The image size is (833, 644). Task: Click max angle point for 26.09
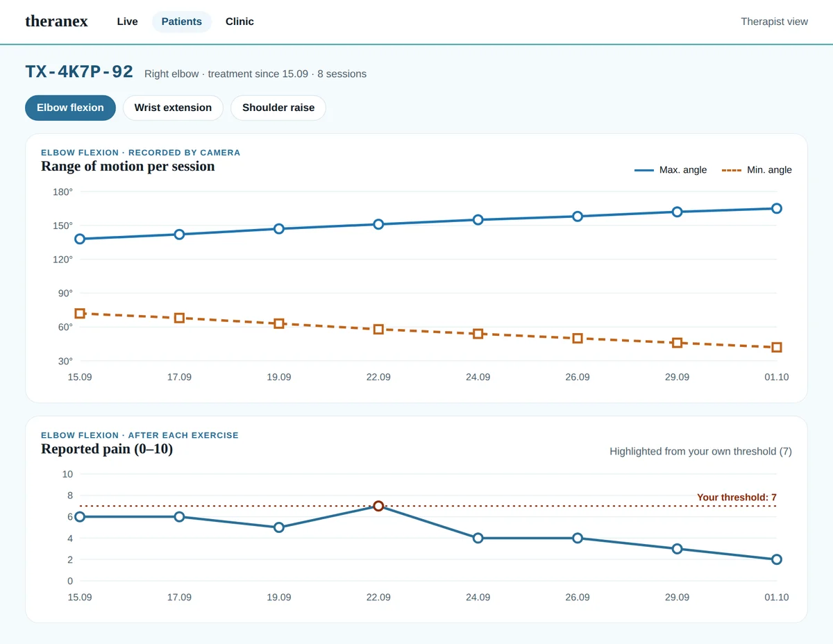pyautogui.click(x=578, y=217)
